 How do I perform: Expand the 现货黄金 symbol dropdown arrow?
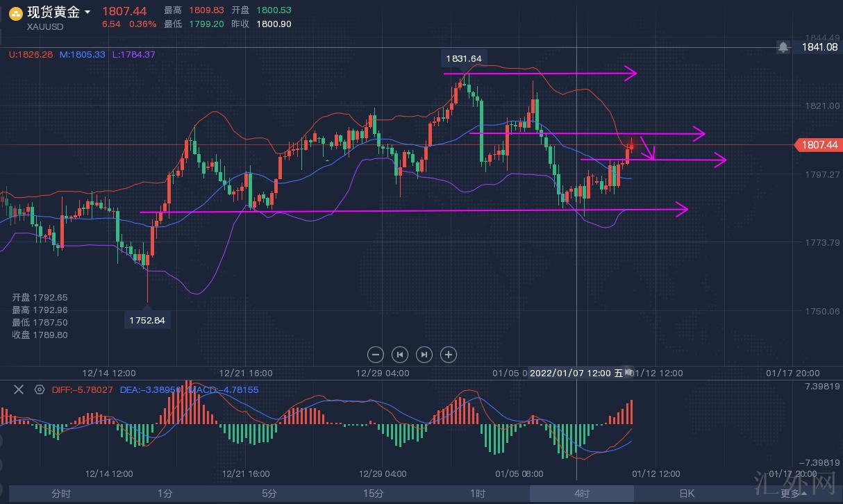coord(87,12)
